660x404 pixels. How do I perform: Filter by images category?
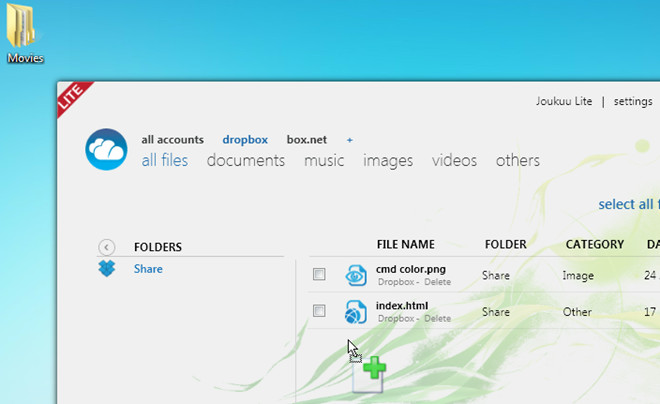pyautogui.click(x=388, y=161)
